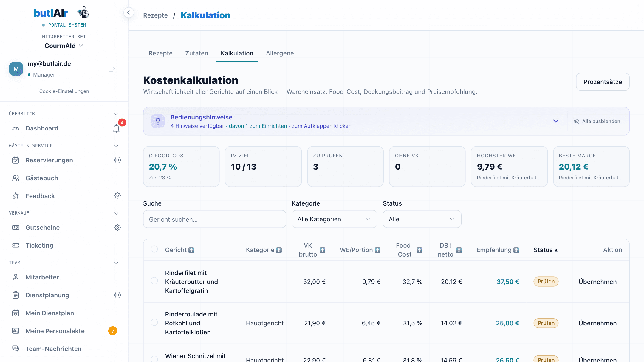This screenshot has height=362, width=644.
Task: Click the Ø FOOD-COST 20,7 % card
Action: click(x=181, y=166)
